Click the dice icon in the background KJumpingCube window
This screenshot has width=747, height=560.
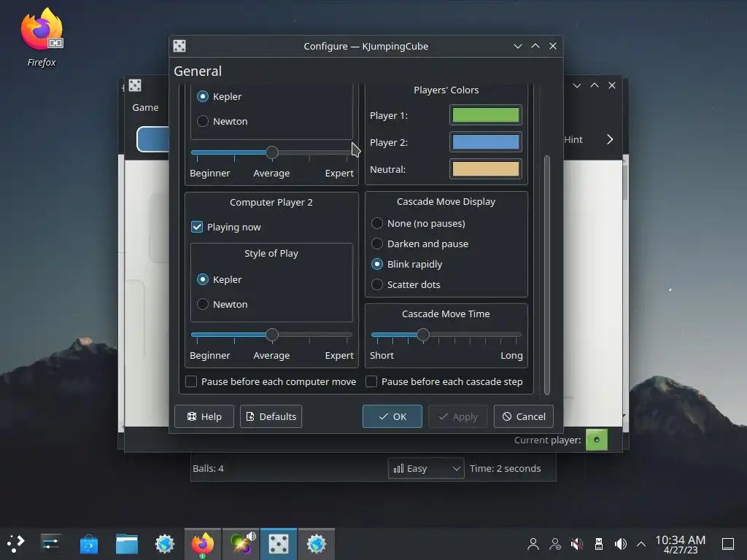pyautogui.click(x=135, y=85)
